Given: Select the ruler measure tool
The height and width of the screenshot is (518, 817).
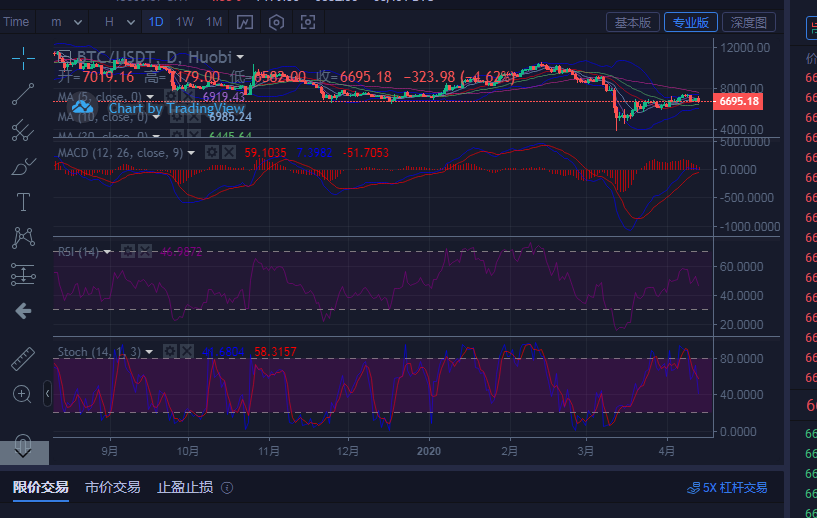Looking at the screenshot, I should tap(23, 359).
